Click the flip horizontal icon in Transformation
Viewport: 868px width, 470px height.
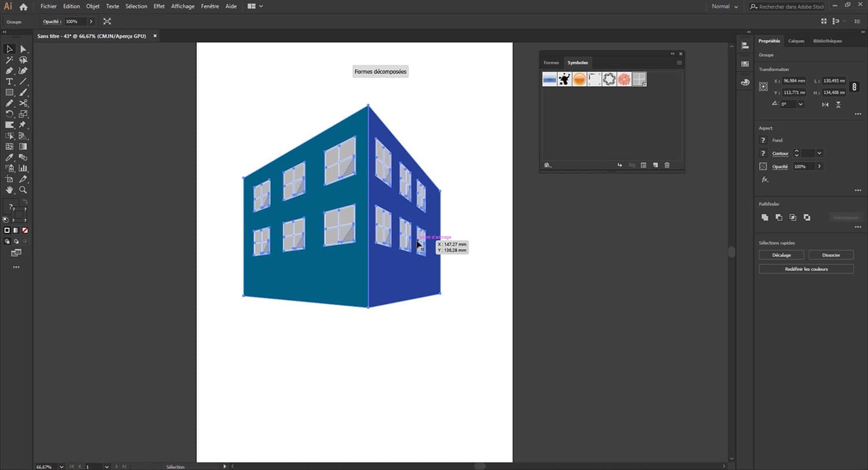826,105
